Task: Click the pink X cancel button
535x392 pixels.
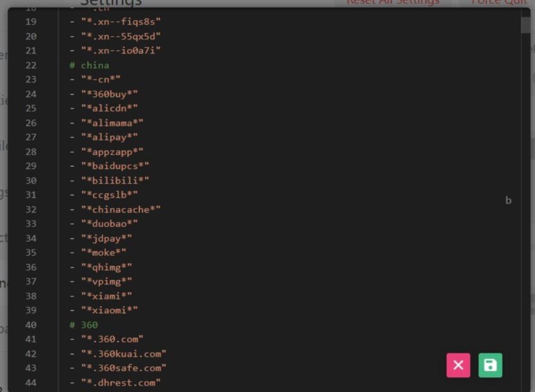Action: pyautogui.click(x=458, y=365)
